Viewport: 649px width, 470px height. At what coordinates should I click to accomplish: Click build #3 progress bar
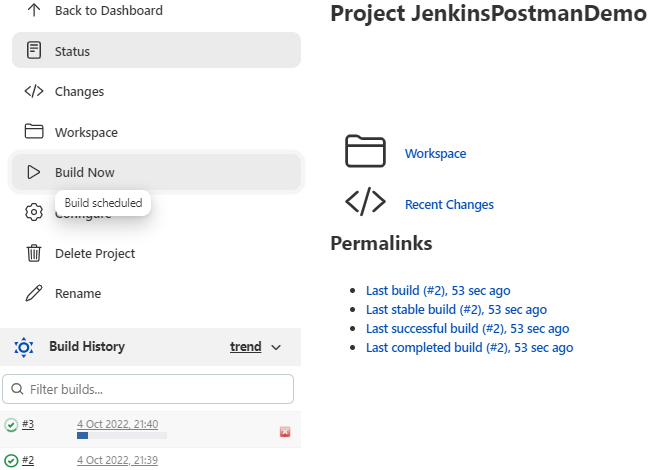tap(122, 436)
